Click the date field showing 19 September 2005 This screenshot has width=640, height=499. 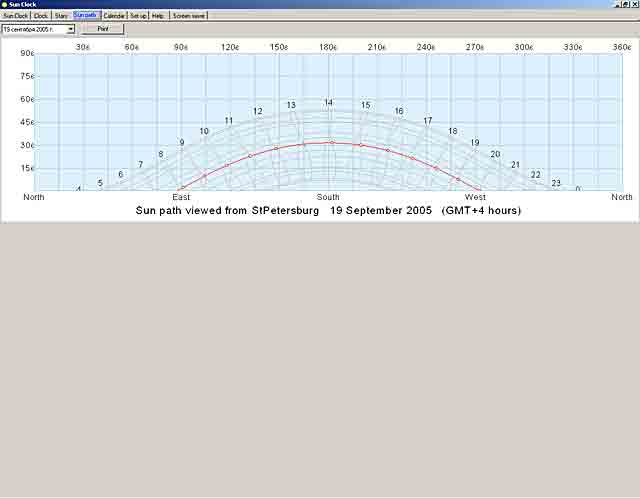(33, 29)
